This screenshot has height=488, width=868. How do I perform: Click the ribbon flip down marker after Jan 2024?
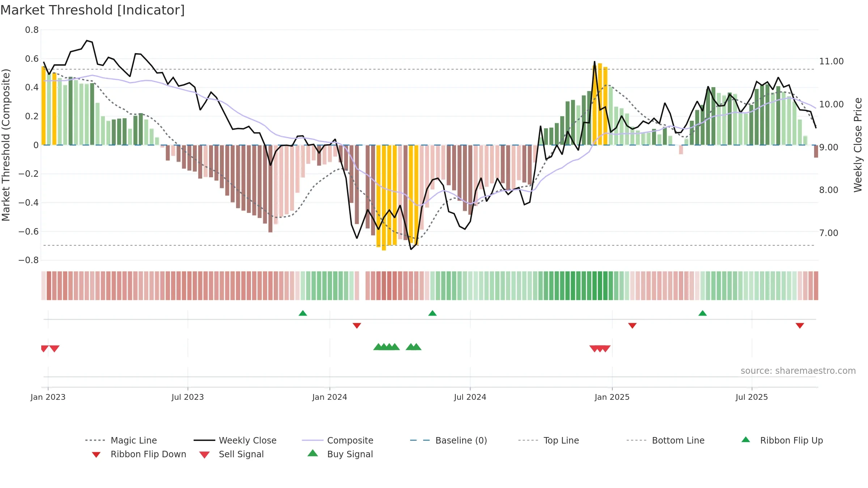(357, 326)
